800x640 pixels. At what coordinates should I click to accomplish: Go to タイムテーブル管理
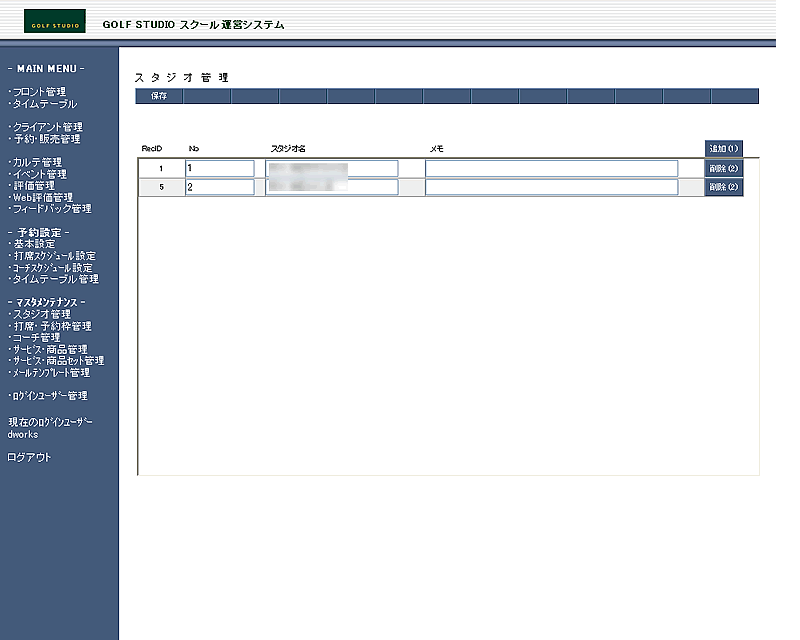pyautogui.click(x=56, y=279)
